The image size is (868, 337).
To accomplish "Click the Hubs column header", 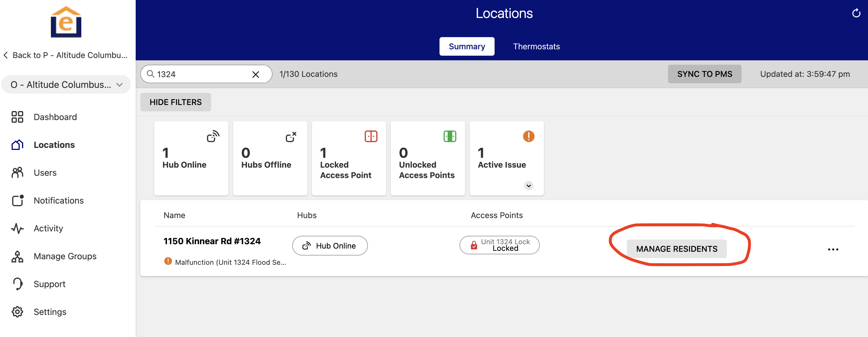I will point(307,215).
